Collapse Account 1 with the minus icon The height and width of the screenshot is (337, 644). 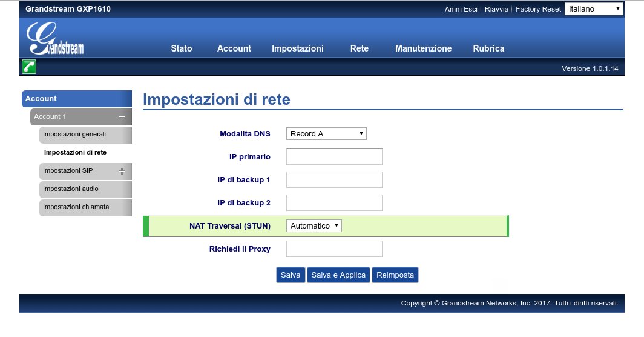pyautogui.click(x=122, y=117)
